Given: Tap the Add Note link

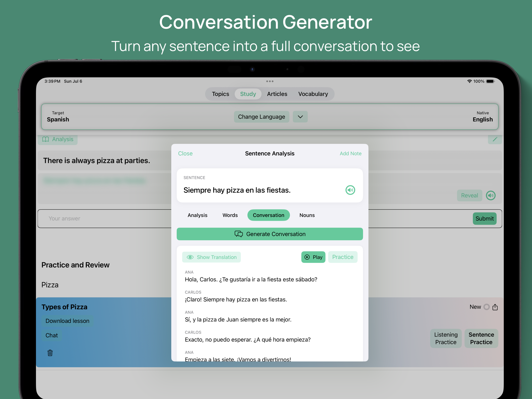Looking at the screenshot, I should 350,153.
